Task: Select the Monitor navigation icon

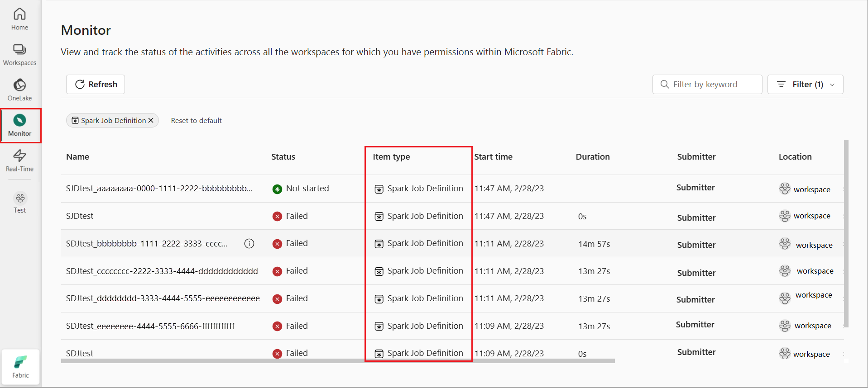Action: (20, 125)
